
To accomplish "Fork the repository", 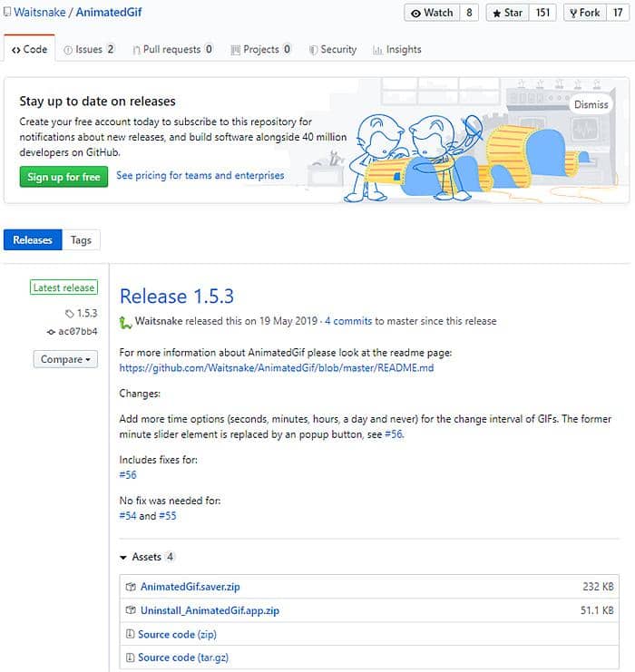I will tap(585, 13).
